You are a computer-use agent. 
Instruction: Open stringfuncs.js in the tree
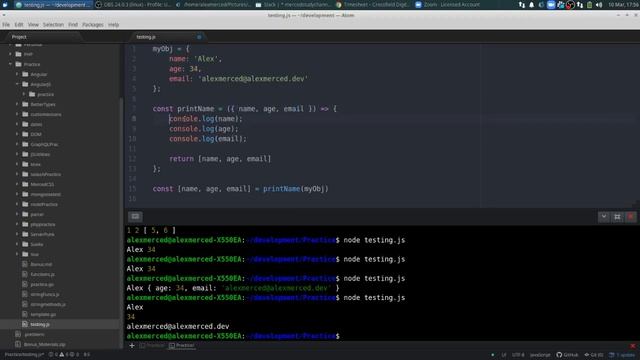tap(45, 295)
